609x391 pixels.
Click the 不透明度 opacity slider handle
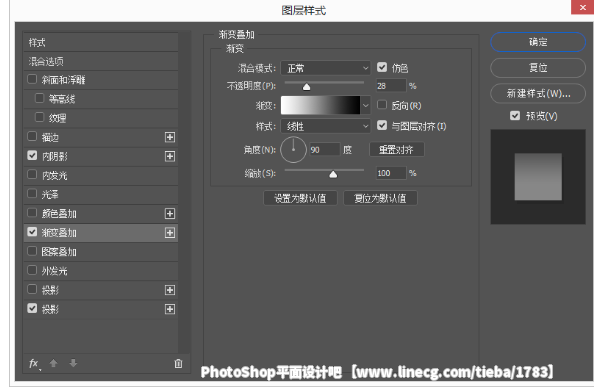pos(306,87)
